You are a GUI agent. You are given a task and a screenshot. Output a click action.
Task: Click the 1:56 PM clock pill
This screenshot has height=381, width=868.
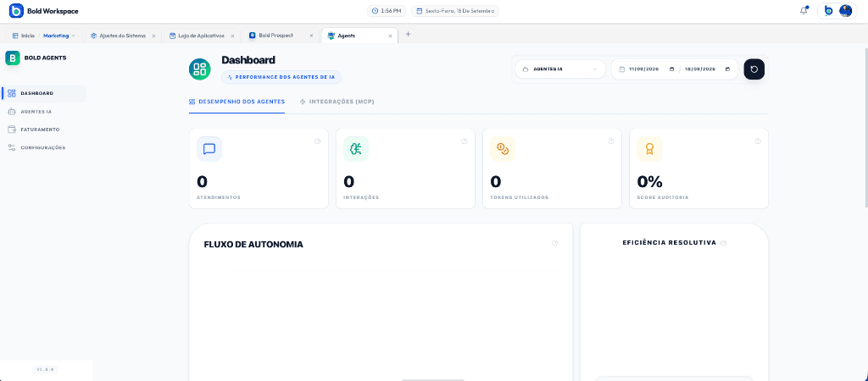pyautogui.click(x=387, y=10)
